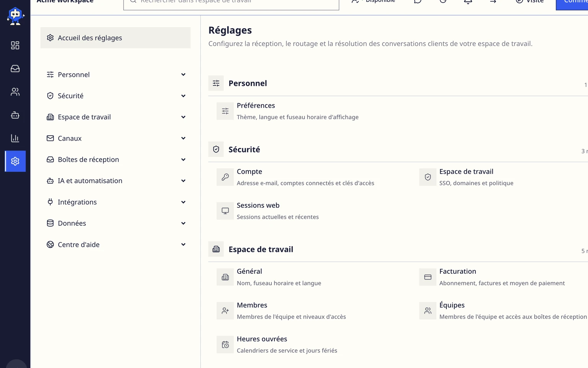Open the Données sidebar item
This screenshot has width=588, height=368.
click(116, 223)
